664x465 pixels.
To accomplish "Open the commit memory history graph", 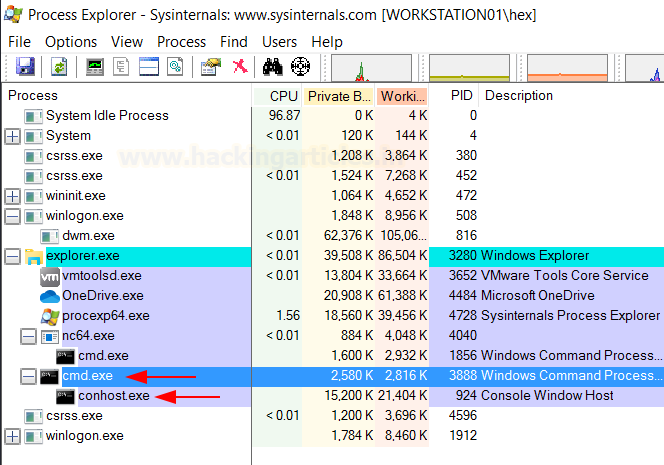I will (469, 67).
